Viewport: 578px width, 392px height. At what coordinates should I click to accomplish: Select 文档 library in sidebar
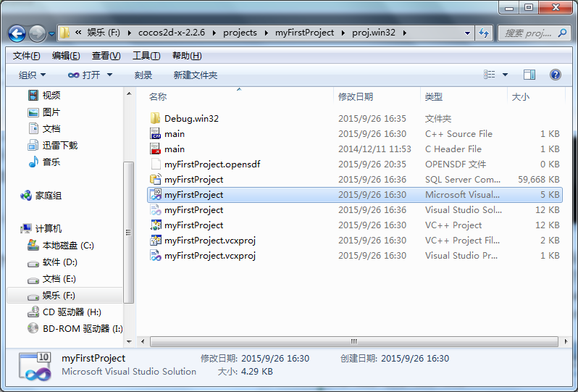44,129
